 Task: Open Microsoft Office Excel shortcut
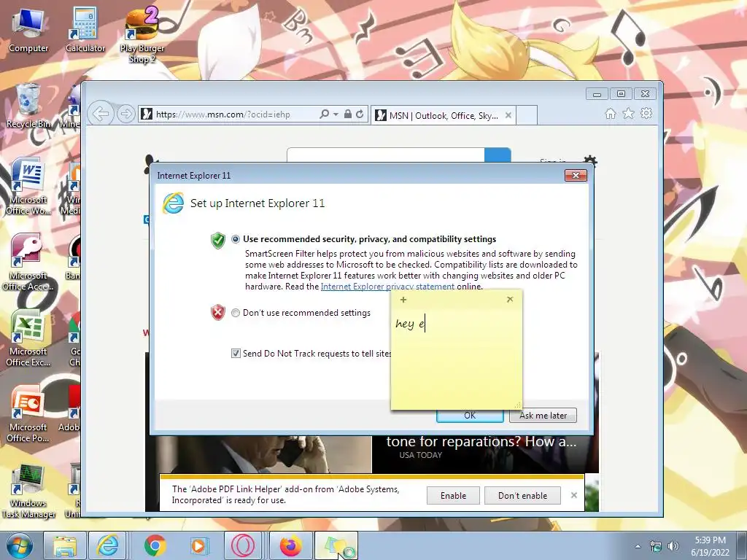pos(28,338)
